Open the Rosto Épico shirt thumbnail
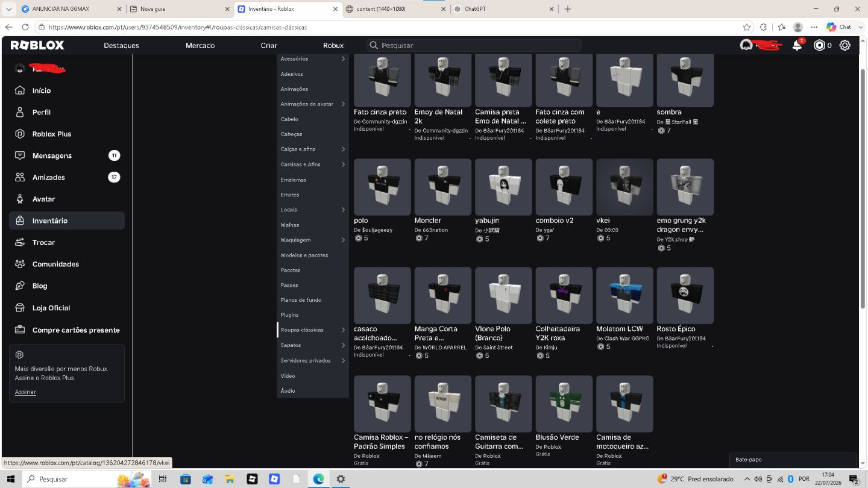Viewport: 868px width, 488px height. [x=685, y=296]
